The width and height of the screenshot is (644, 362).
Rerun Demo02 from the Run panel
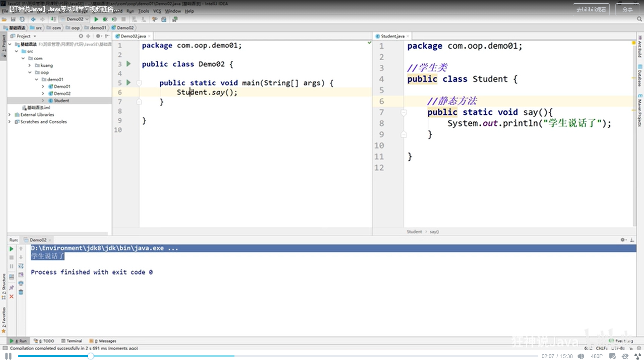11,249
